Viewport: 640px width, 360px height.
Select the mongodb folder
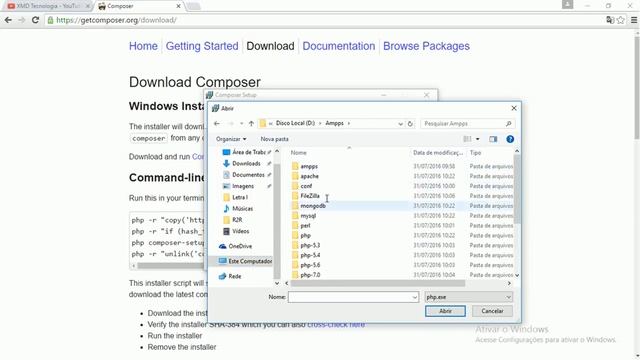point(313,206)
